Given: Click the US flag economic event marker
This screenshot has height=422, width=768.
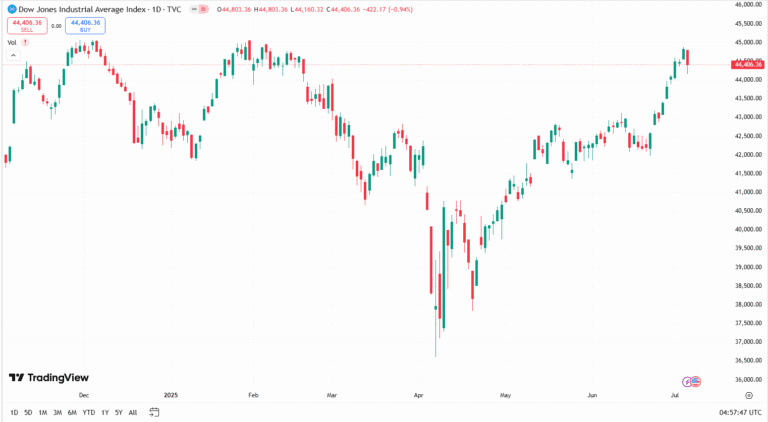Looking at the screenshot, I should (x=695, y=382).
